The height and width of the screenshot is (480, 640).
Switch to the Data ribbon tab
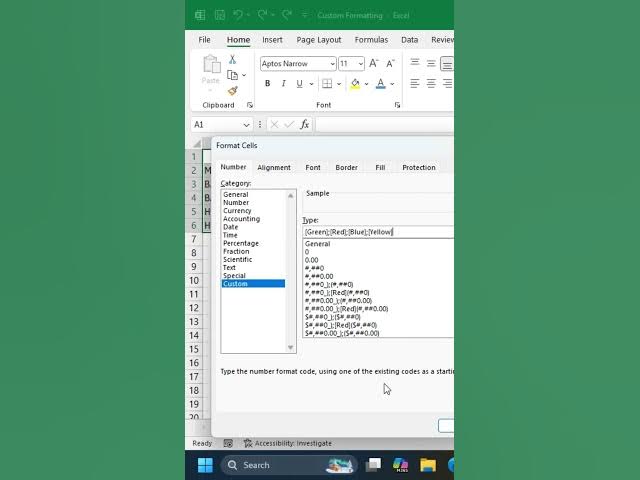[409, 40]
